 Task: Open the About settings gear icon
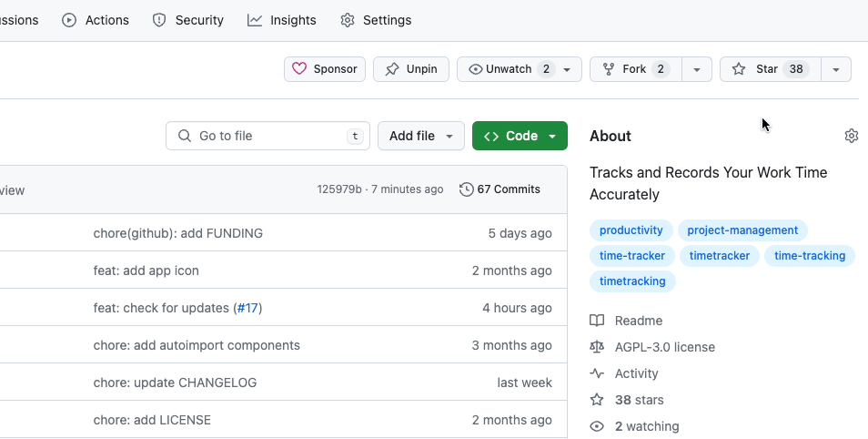[852, 136]
